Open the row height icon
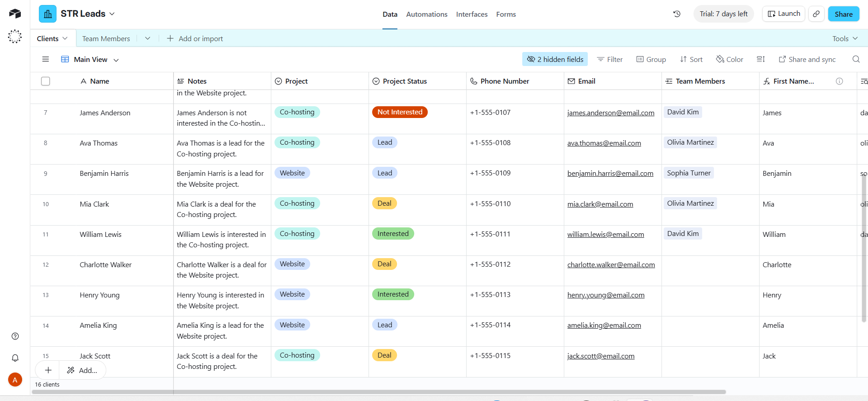Viewport: 868px width, 401px height. (761, 59)
